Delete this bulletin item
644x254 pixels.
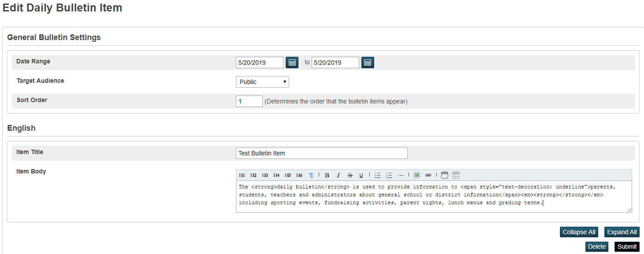tap(597, 247)
